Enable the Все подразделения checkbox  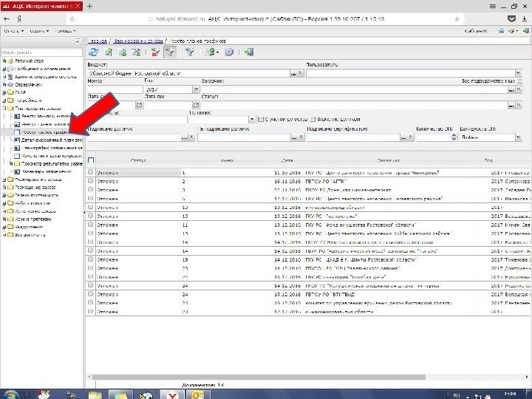click(519, 80)
